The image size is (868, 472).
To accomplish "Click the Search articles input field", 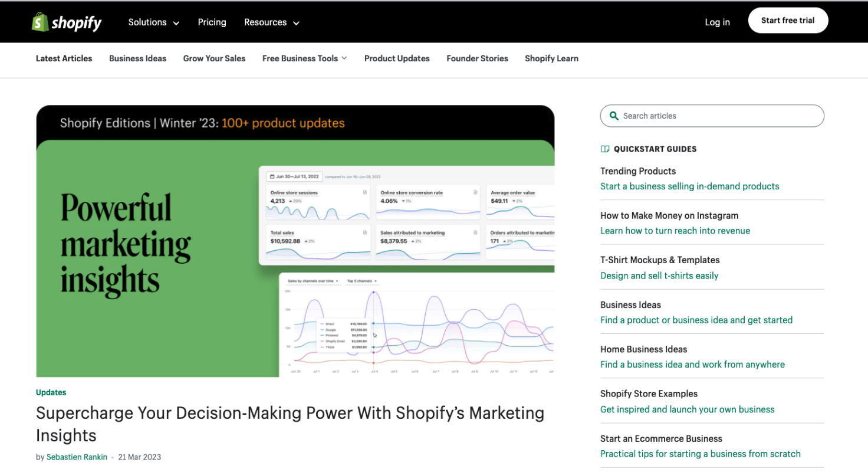I will pos(712,116).
